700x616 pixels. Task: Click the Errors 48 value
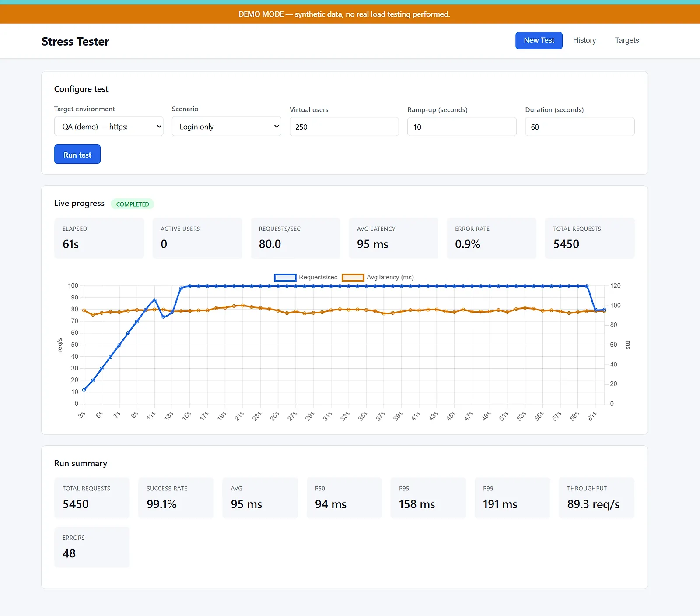coord(69,553)
